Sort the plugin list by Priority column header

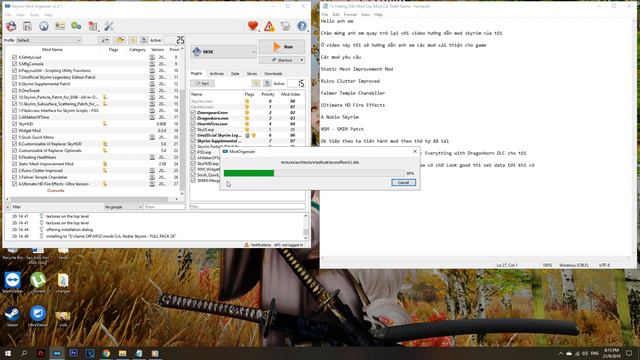(x=268, y=94)
